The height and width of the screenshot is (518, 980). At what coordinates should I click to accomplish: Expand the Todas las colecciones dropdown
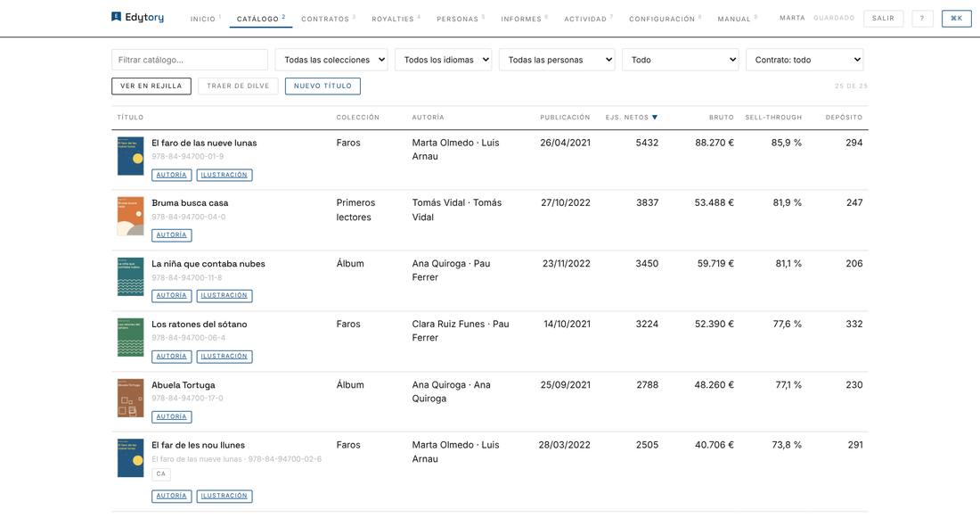coord(331,60)
